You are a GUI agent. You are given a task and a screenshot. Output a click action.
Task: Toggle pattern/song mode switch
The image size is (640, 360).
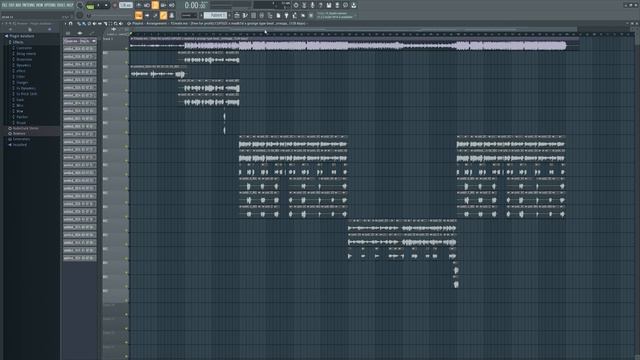pos(91,6)
